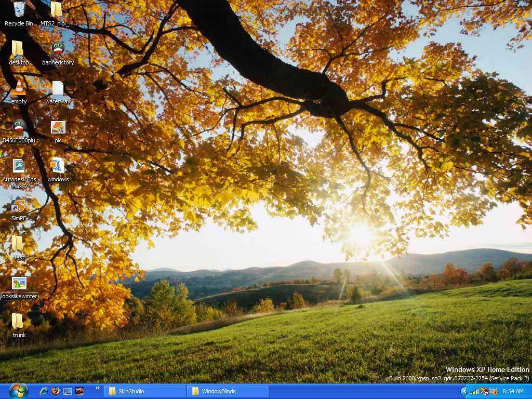Click the 8:54 AM taskbar clock

click(x=513, y=391)
